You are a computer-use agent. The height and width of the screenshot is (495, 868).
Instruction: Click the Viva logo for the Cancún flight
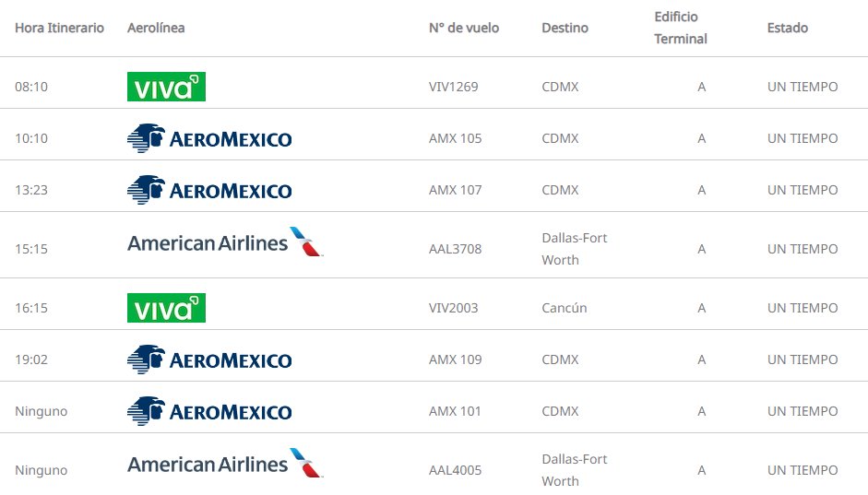tap(166, 308)
